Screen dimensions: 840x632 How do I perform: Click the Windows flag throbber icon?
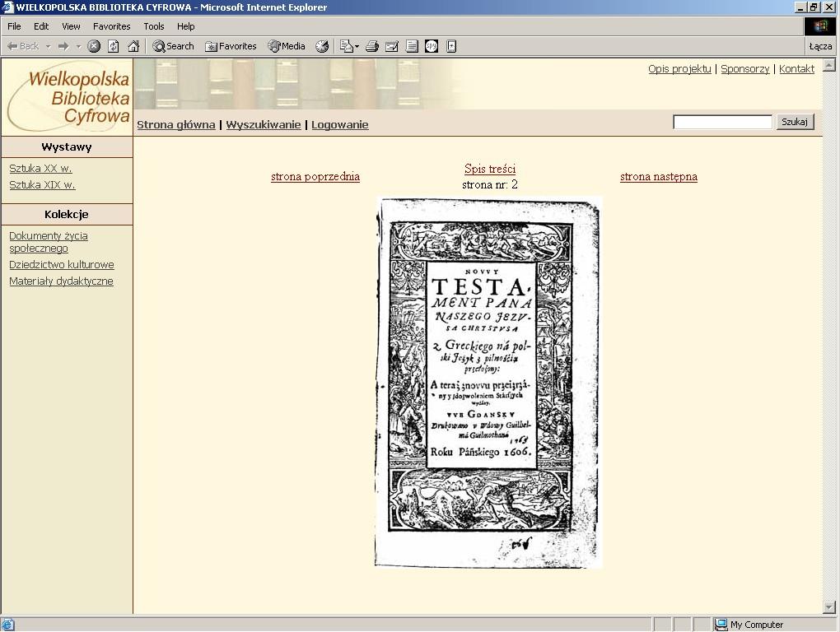(820, 26)
